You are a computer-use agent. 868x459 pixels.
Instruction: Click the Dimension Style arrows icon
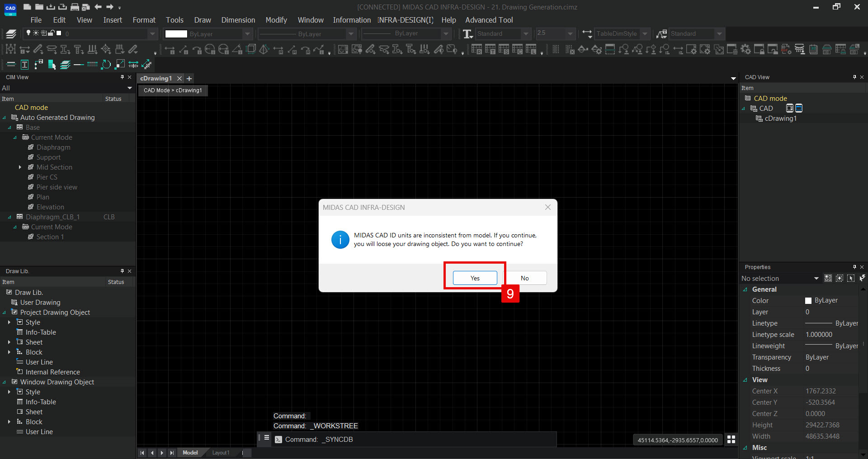point(587,34)
